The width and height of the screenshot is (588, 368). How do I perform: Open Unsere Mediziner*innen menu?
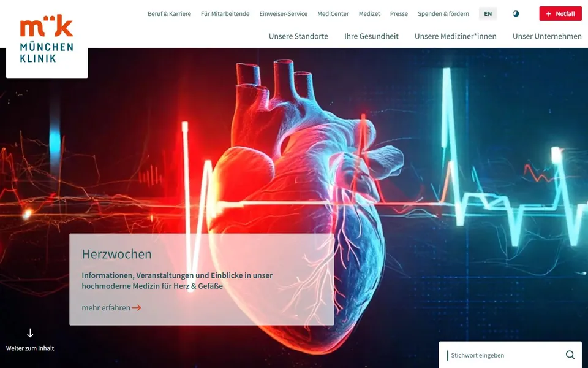pyautogui.click(x=455, y=36)
